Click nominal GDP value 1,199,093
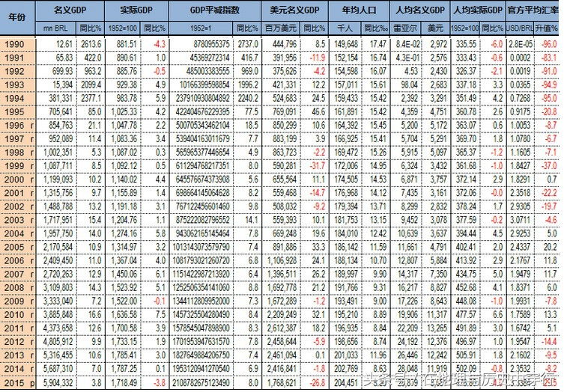The width and height of the screenshot is (564, 392). click(x=58, y=180)
